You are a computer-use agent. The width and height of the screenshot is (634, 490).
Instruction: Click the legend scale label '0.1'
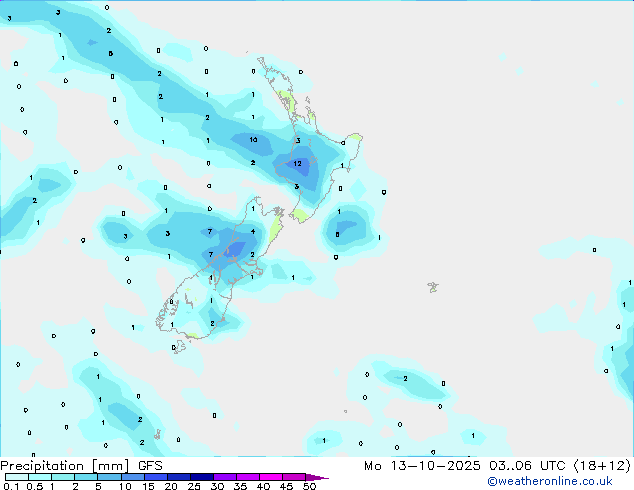click(11, 486)
